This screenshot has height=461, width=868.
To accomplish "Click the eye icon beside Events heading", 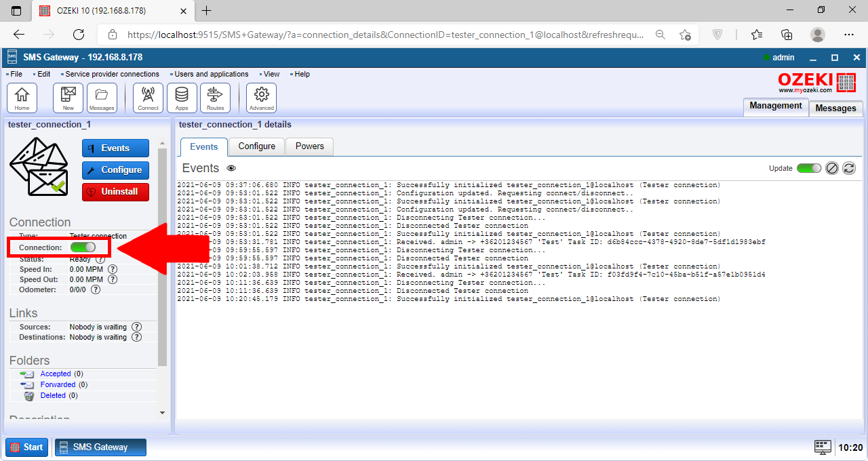I will pyautogui.click(x=231, y=168).
